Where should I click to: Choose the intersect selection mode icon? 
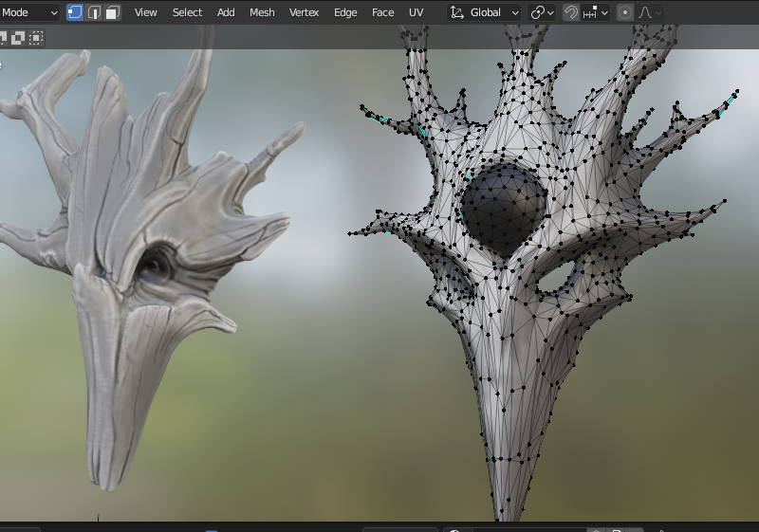point(36,38)
